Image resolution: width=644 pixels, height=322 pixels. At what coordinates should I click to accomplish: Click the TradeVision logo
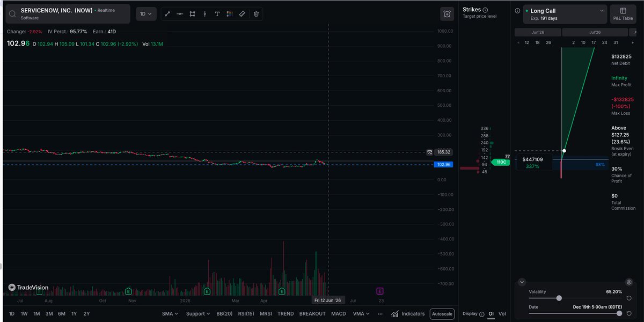coord(28,287)
